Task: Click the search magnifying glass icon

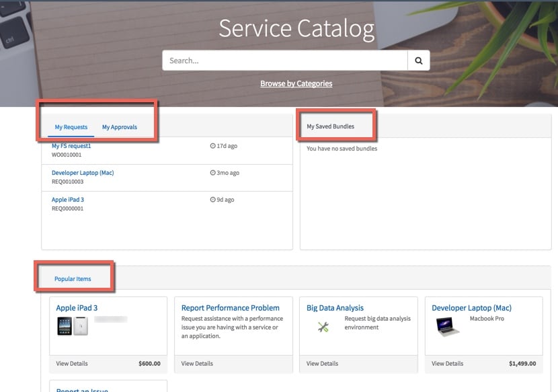Action: coord(419,60)
